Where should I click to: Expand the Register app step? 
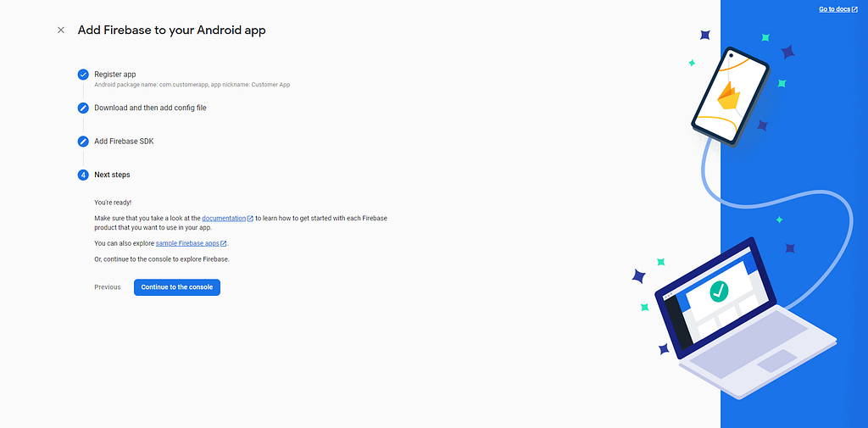click(115, 75)
